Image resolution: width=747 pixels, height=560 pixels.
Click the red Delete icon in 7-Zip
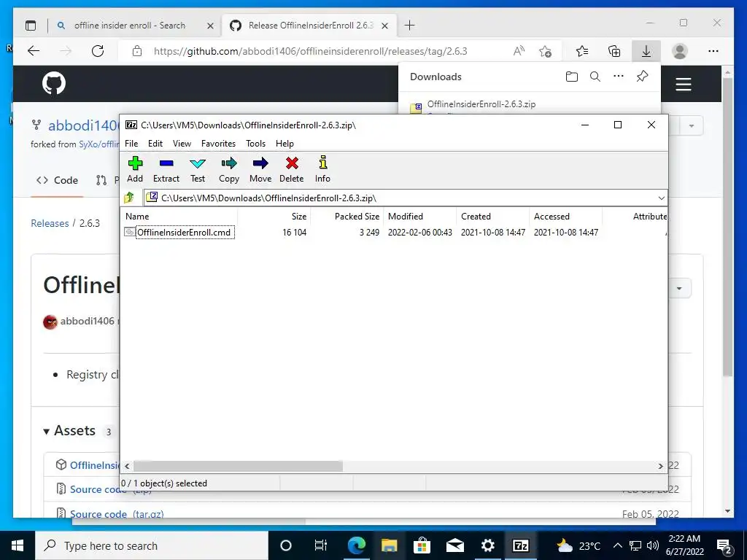[x=292, y=169]
